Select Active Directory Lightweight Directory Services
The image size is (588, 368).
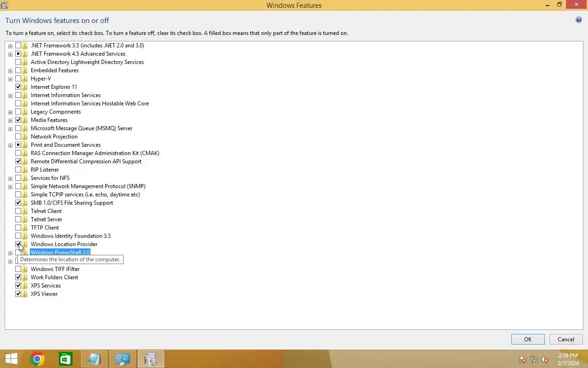(87, 62)
